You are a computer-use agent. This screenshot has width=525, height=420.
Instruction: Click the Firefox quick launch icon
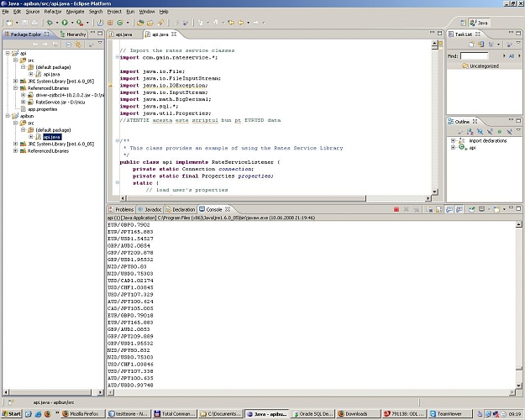click(47, 414)
